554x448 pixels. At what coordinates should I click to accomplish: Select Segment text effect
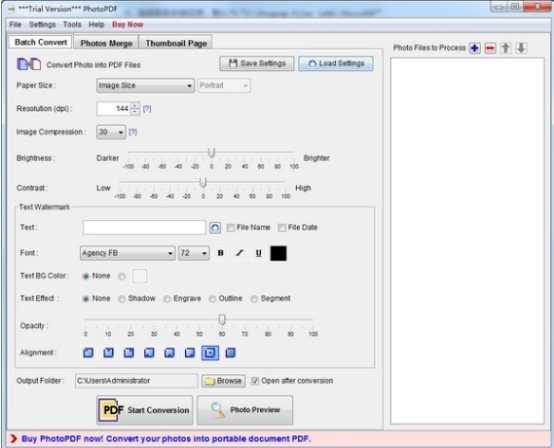254,299
